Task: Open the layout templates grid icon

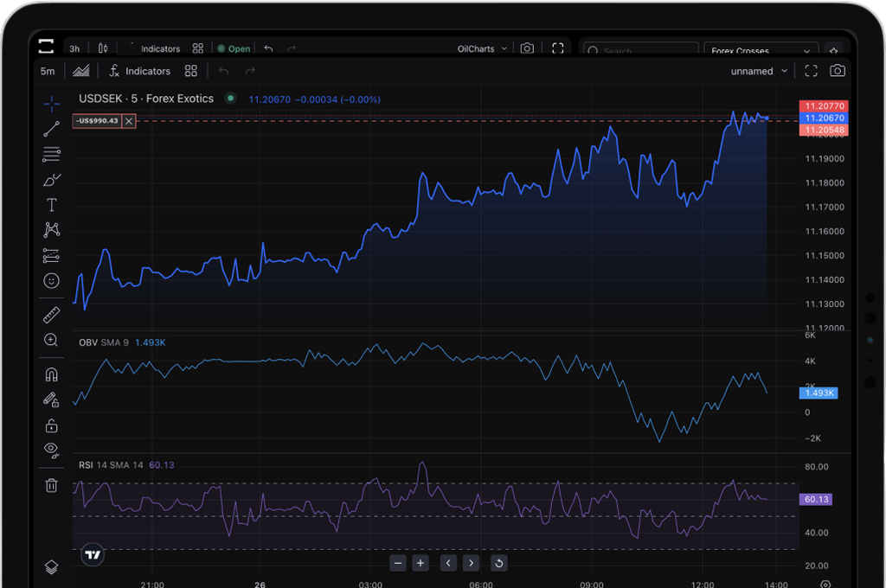Action: point(191,71)
